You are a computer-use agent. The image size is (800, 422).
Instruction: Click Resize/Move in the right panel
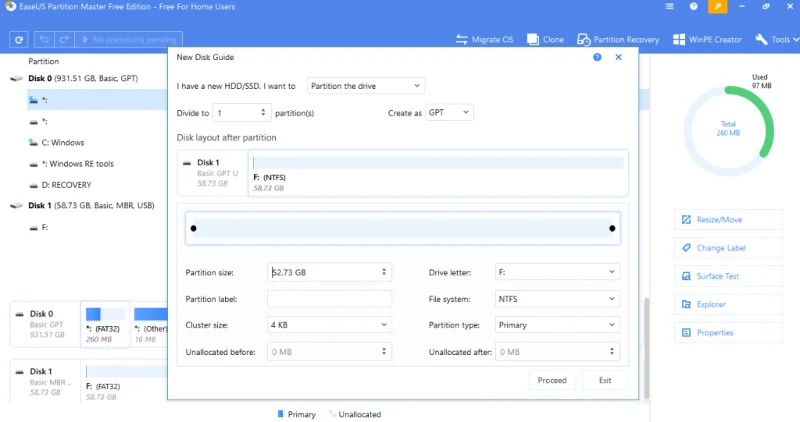[x=728, y=219]
